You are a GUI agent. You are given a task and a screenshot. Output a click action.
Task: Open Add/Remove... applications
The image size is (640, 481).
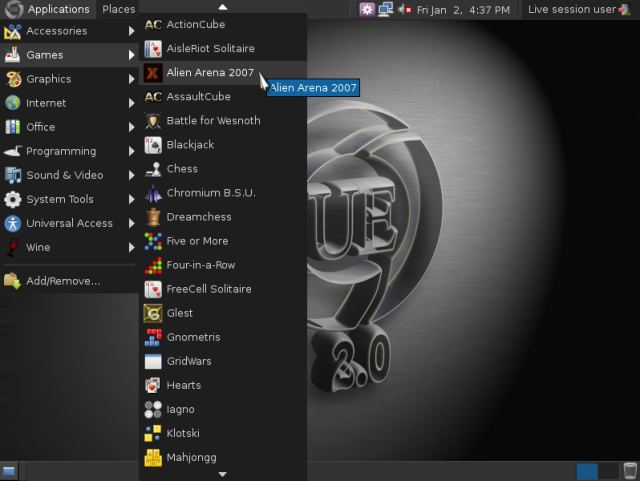point(69,281)
